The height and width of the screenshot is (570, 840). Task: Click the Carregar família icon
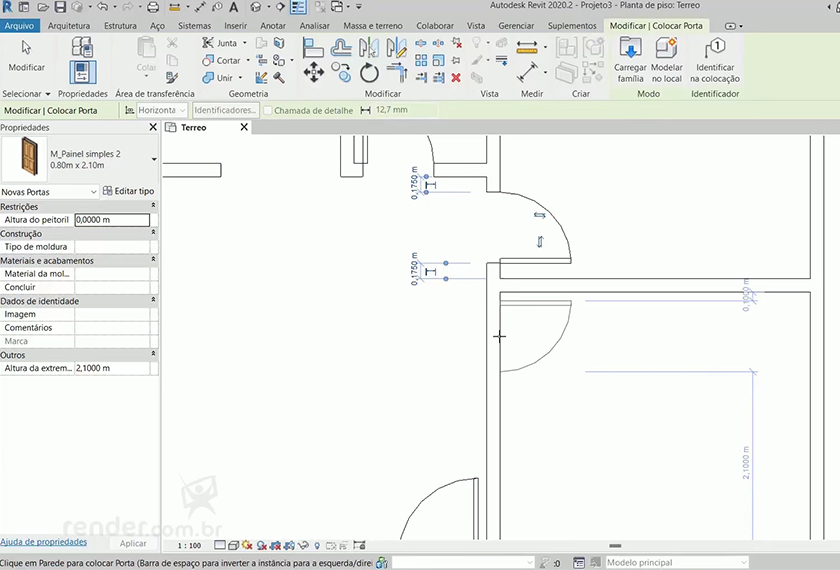pos(630,50)
